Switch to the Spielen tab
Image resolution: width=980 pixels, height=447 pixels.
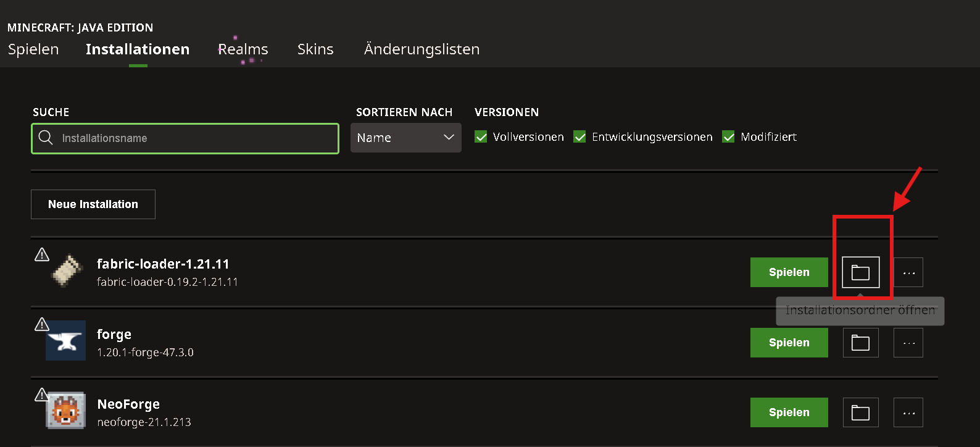(33, 49)
